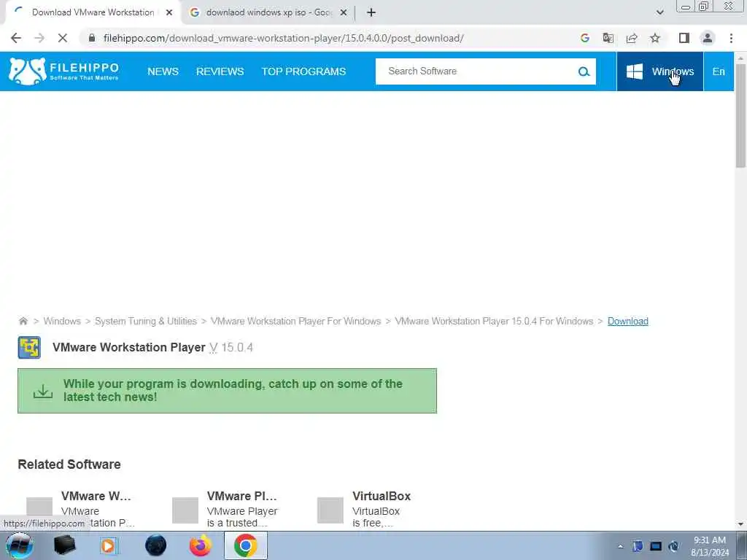Open the black box taskbar icon

64,545
